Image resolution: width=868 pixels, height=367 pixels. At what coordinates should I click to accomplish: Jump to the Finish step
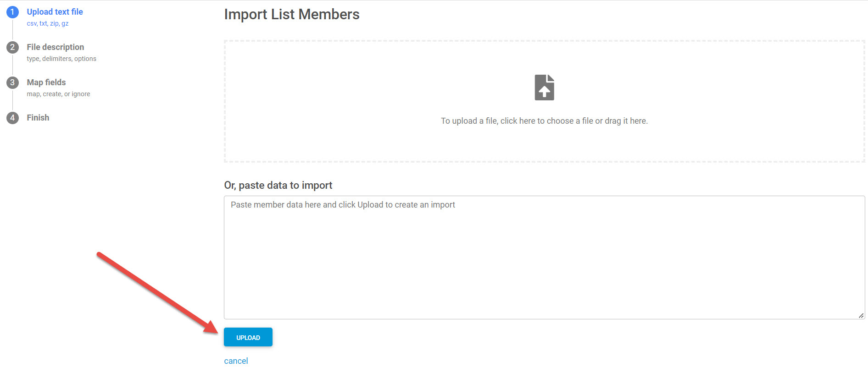pyautogui.click(x=38, y=118)
